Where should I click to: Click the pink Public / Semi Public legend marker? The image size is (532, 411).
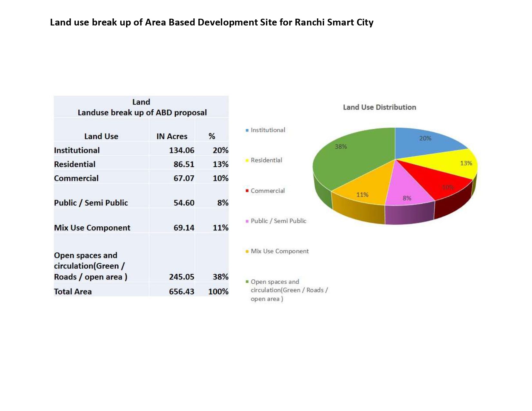tap(247, 221)
